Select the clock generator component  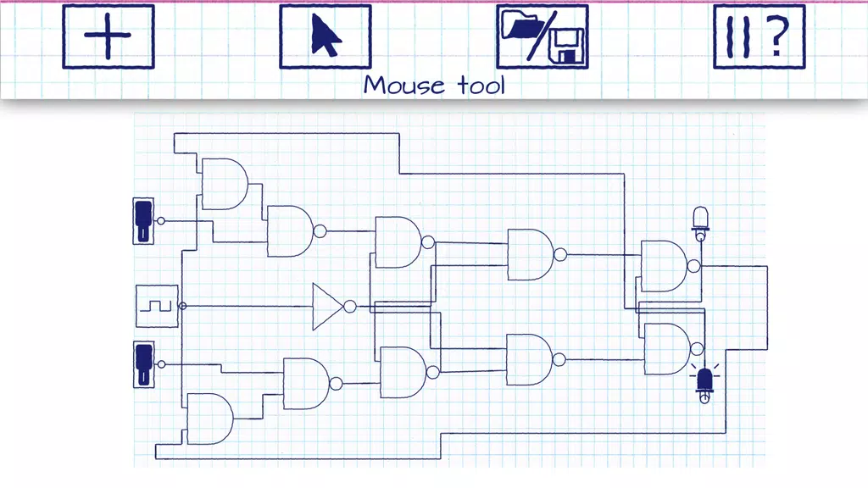[155, 307]
